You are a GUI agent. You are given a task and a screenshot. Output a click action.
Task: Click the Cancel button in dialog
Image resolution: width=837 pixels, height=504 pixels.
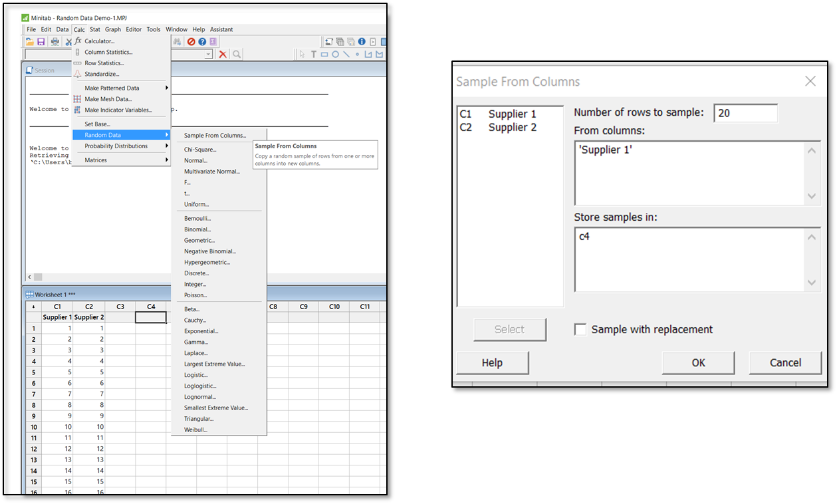(x=784, y=363)
